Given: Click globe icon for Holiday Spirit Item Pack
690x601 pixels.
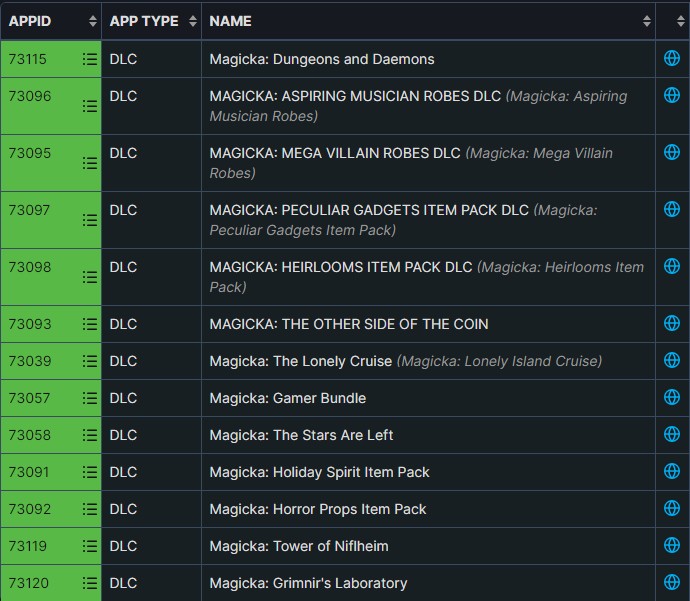Looking at the screenshot, I should 672,471.
